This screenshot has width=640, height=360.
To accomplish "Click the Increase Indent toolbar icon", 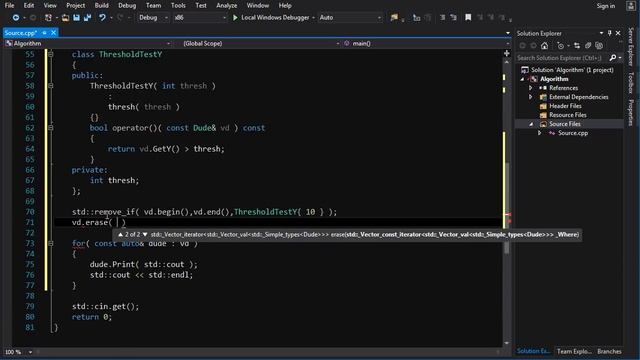I will tap(453, 18).
